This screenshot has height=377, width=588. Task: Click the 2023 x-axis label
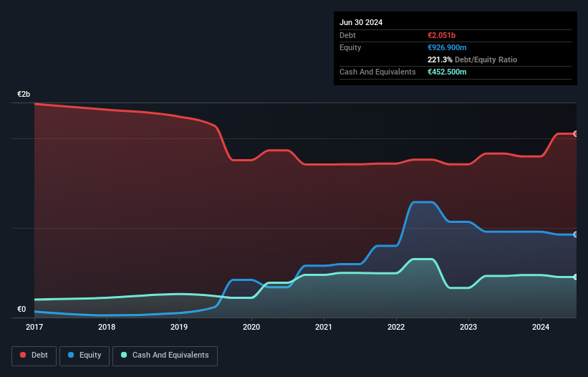coord(468,327)
